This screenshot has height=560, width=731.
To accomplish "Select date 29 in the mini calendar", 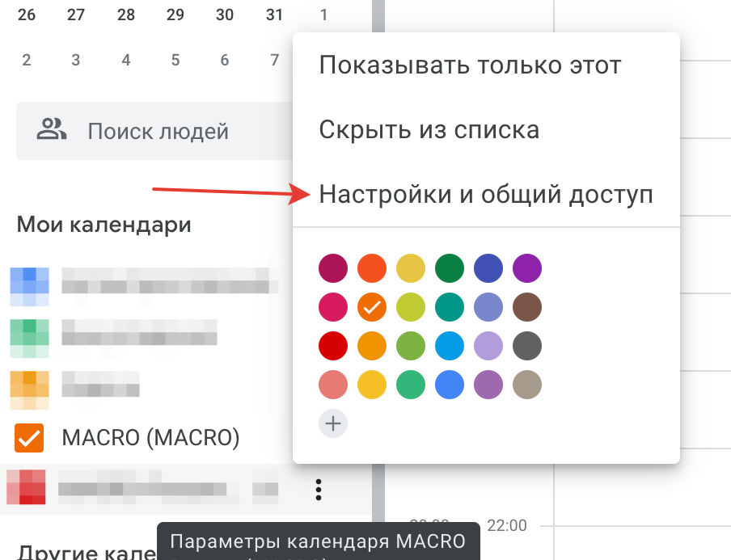I will 175,15.
